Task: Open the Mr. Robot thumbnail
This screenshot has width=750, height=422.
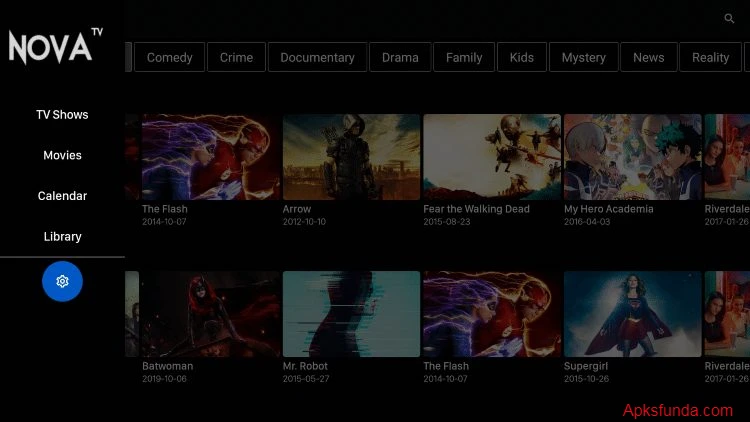Action: (x=351, y=314)
